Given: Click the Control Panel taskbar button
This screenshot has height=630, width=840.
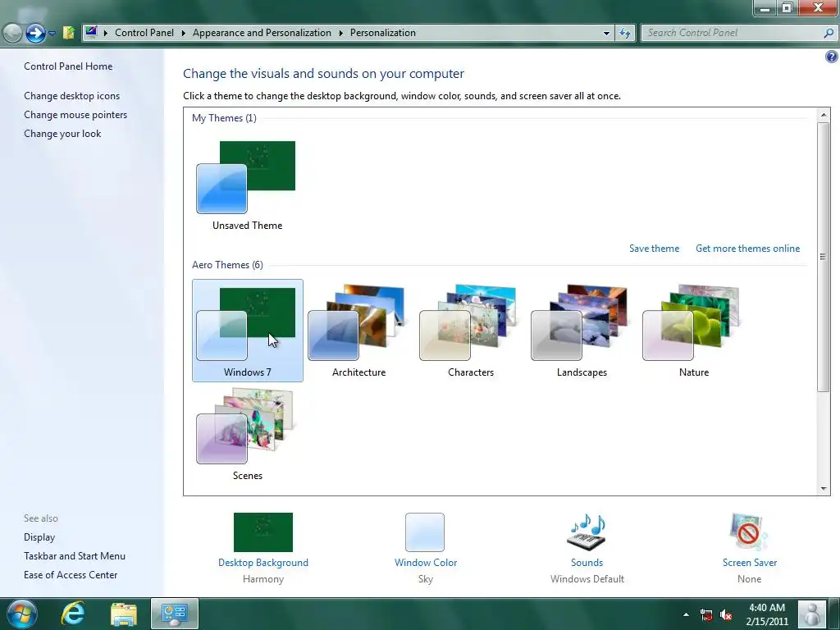Looking at the screenshot, I should click(175, 614).
